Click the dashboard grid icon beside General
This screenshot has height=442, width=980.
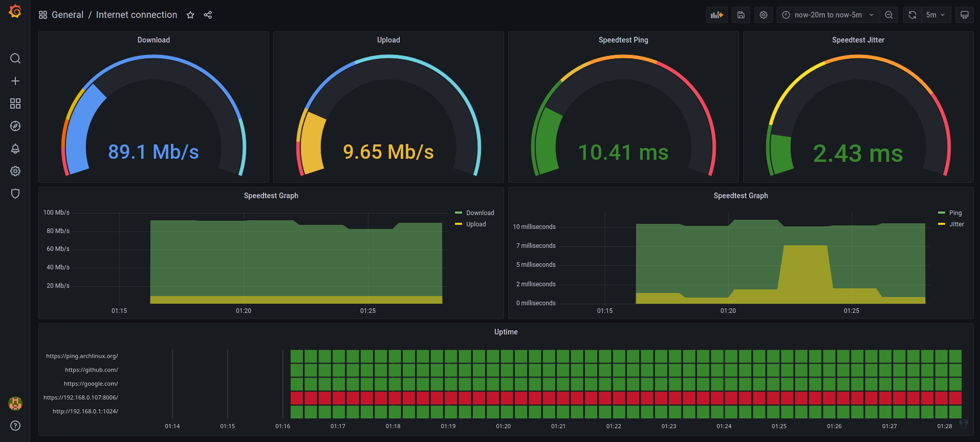coord(43,15)
